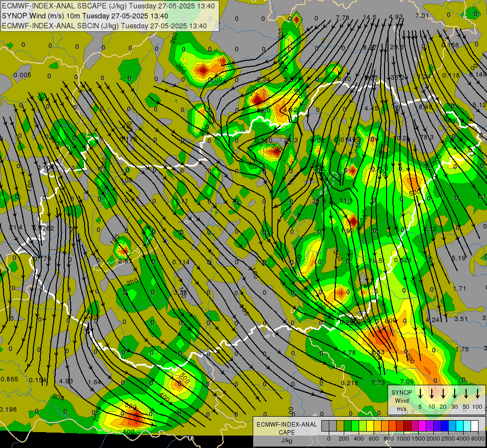Click the 2500 tick label in CAPE legend
Image resolution: width=487 pixels, height=448 pixels.
(x=448, y=439)
